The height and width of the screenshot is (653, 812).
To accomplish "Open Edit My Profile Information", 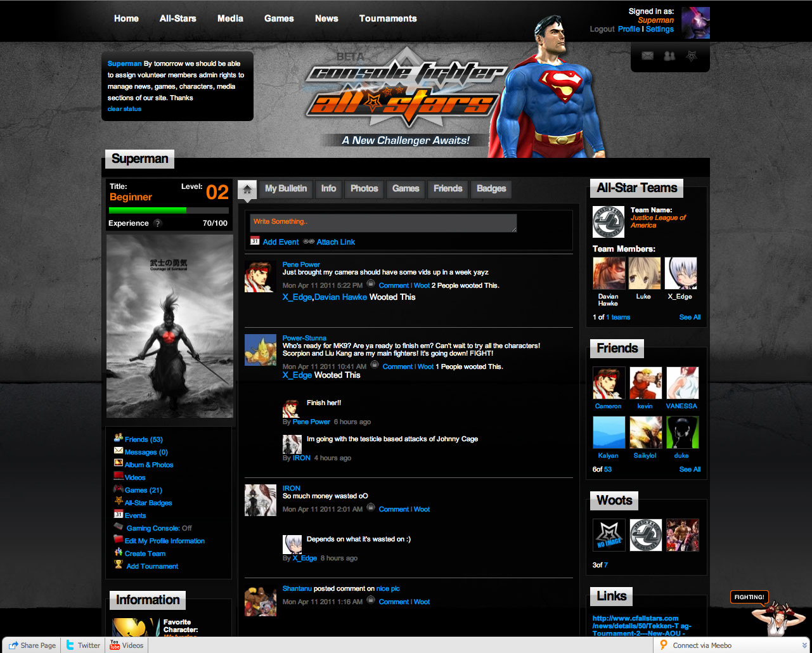I will pos(165,541).
